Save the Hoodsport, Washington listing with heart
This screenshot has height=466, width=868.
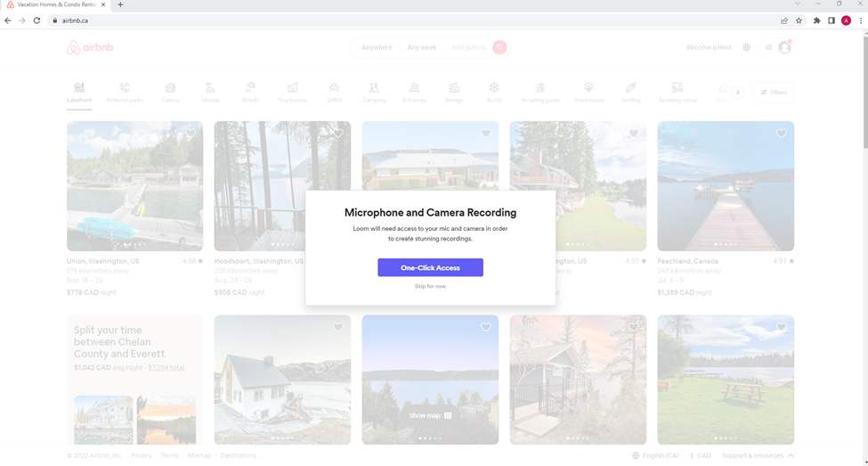tap(338, 134)
